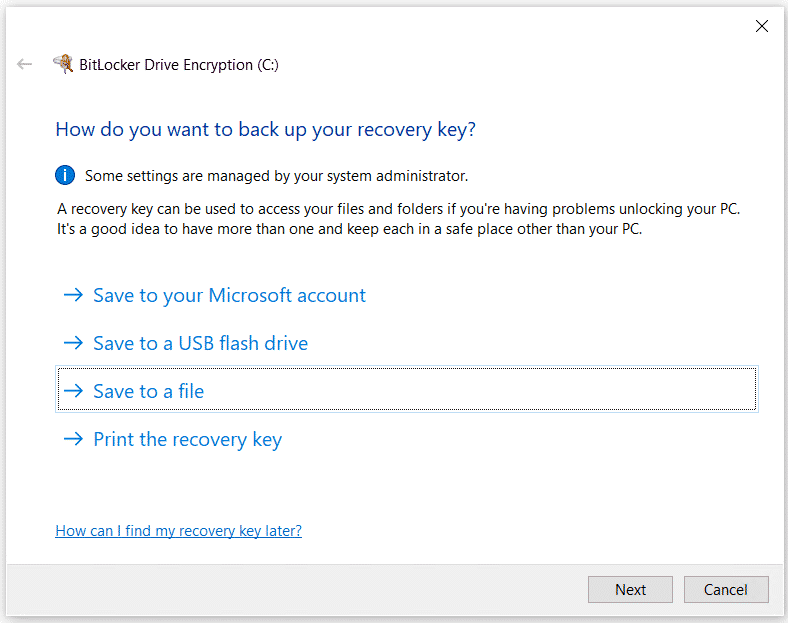Cancel the BitLocker setup wizard
The height and width of the screenshot is (623, 788).
(726, 589)
